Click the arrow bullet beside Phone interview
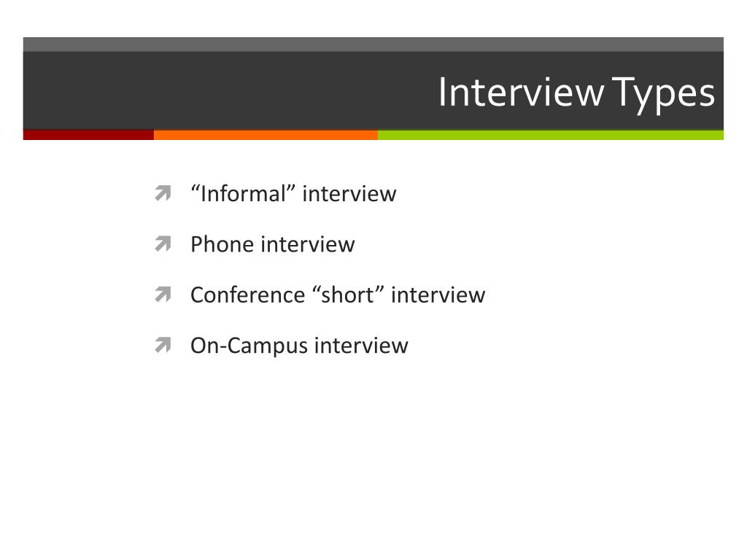This screenshot has height=560, width=747. [163, 244]
